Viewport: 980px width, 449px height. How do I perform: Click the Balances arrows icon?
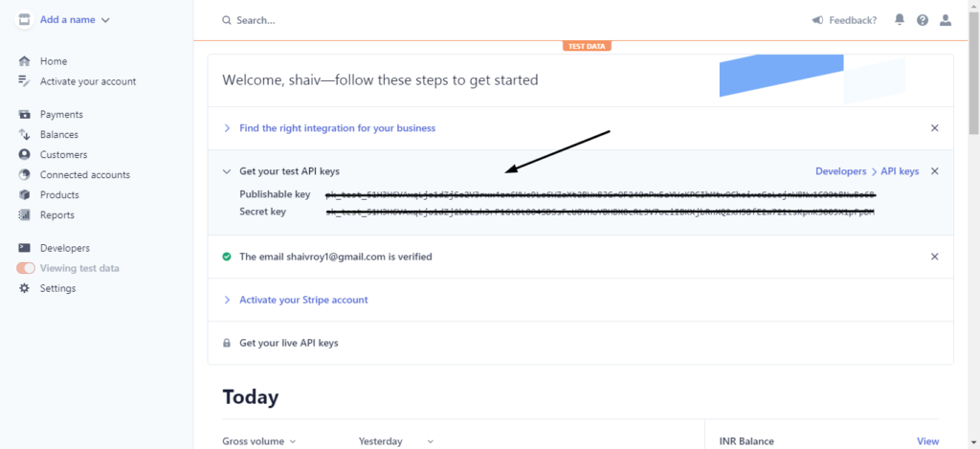click(24, 134)
